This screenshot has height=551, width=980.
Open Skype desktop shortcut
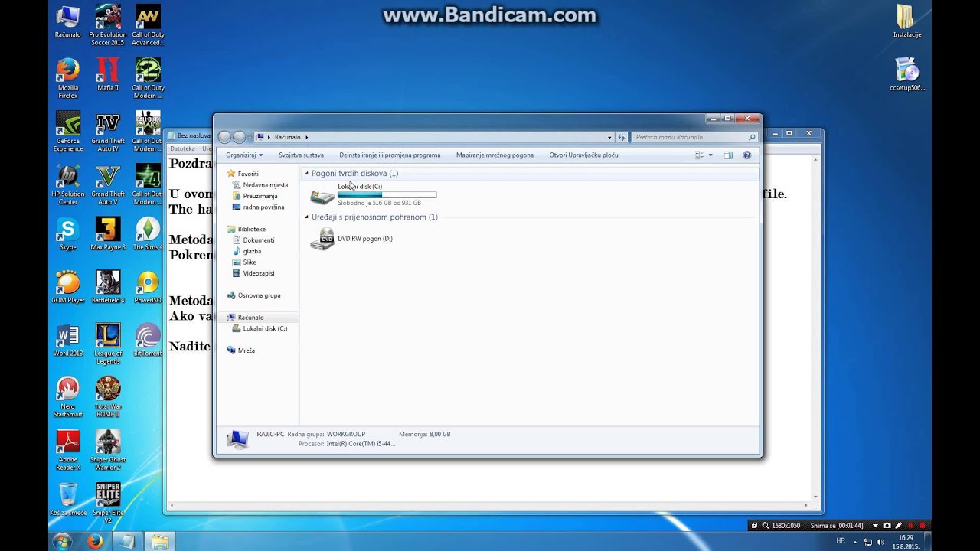click(x=67, y=234)
